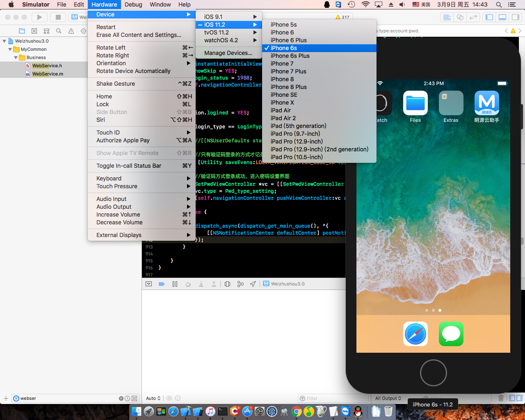Open Safari in the simulator dock

click(x=415, y=334)
